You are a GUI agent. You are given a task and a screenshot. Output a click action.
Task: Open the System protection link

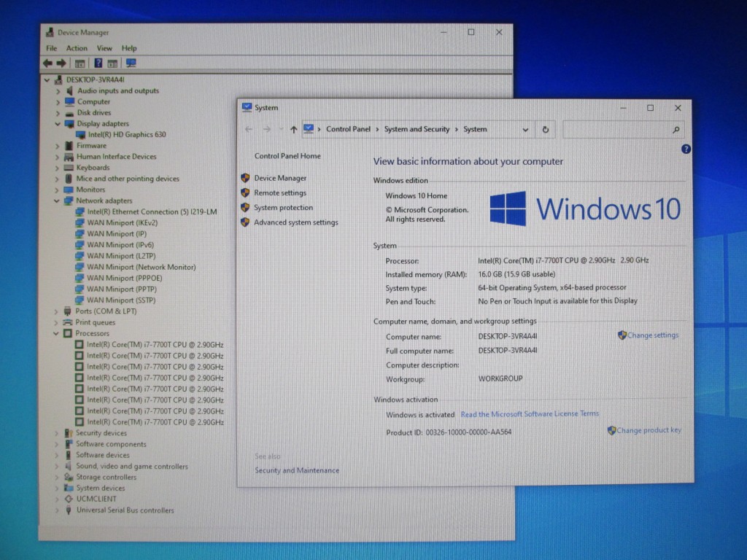pos(284,208)
